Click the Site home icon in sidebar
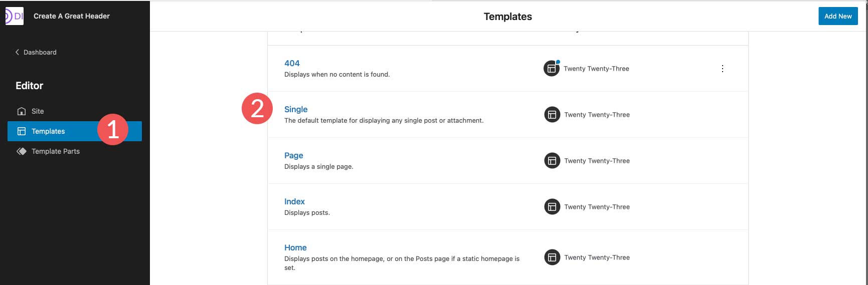868x285 pixels. (x=22, y=111)
